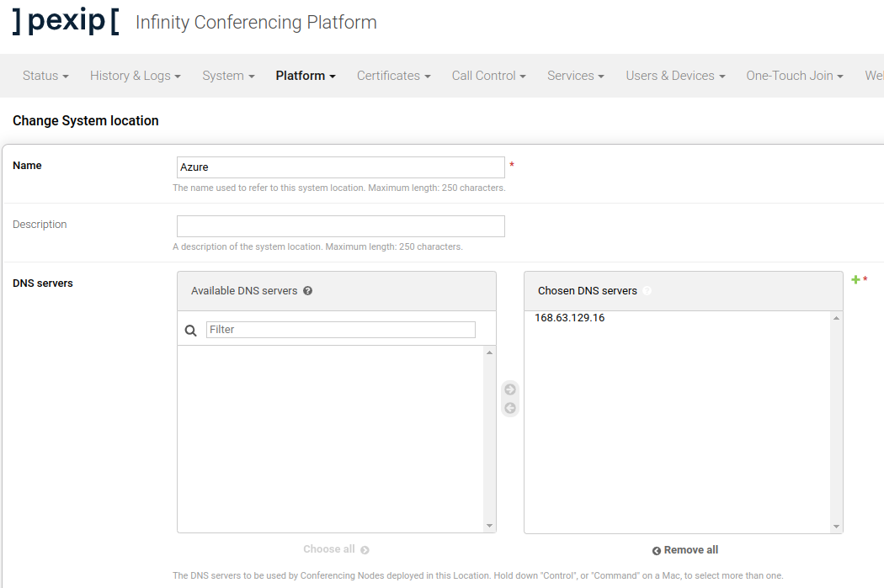The width and height of the screenshot is (884, 588).
Task: Expand the History & Logs menu
Action: [x=136, y=76]
